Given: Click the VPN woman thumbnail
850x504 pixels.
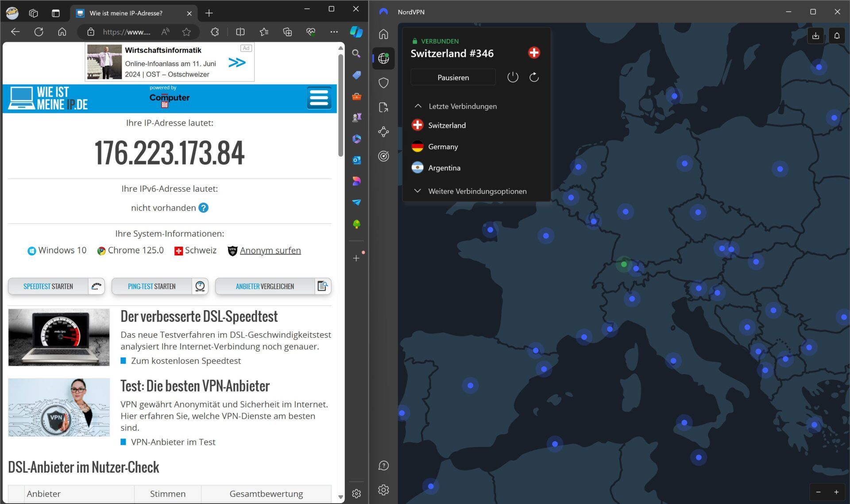Looking at the screenshot, I should [x=59, y=407].
